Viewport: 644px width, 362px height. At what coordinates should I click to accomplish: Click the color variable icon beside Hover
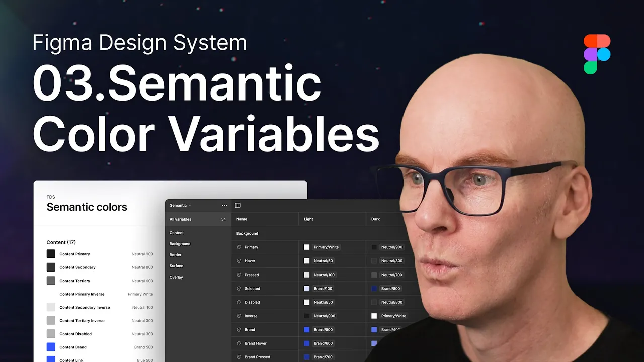point(239,261)
